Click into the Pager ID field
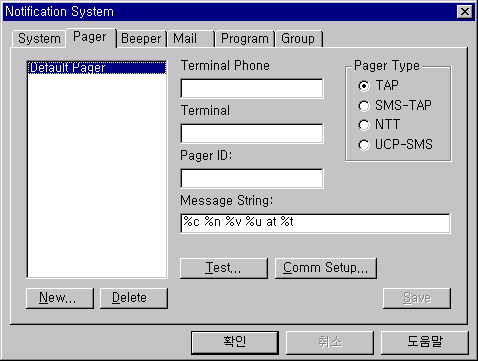This screenshot has height=361, width=478. (252, 178)
